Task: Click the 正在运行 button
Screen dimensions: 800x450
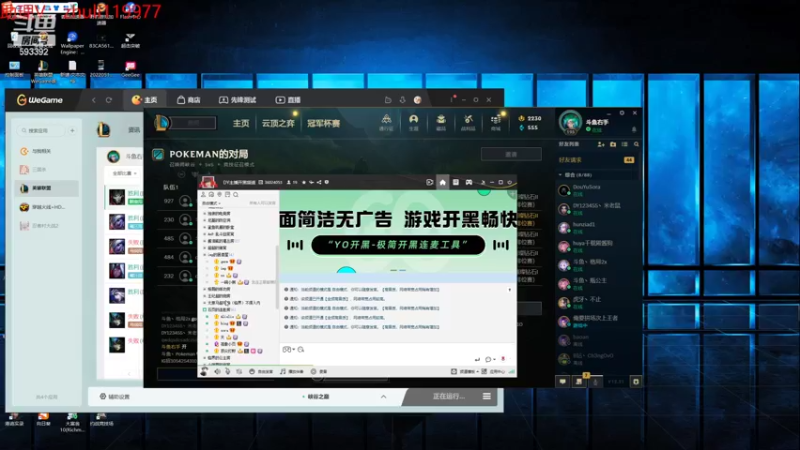Action: [449, 396]
